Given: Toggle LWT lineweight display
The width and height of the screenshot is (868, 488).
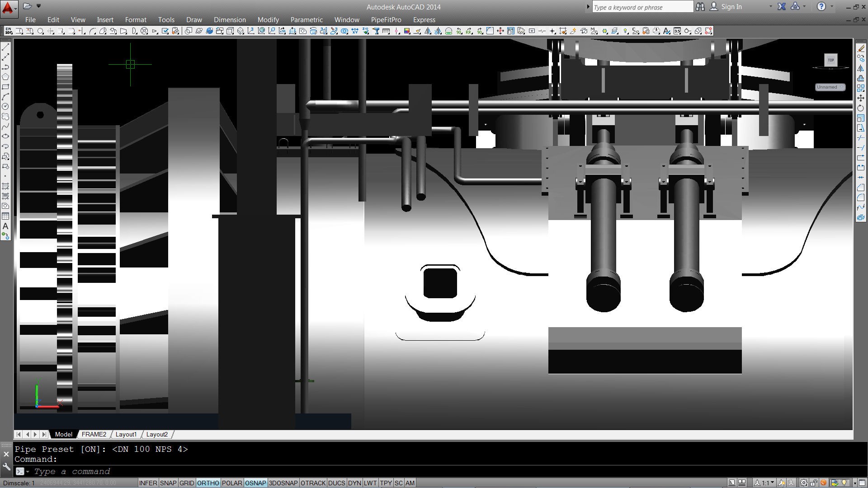Looking at the screenshot, I should coord(370,483).
